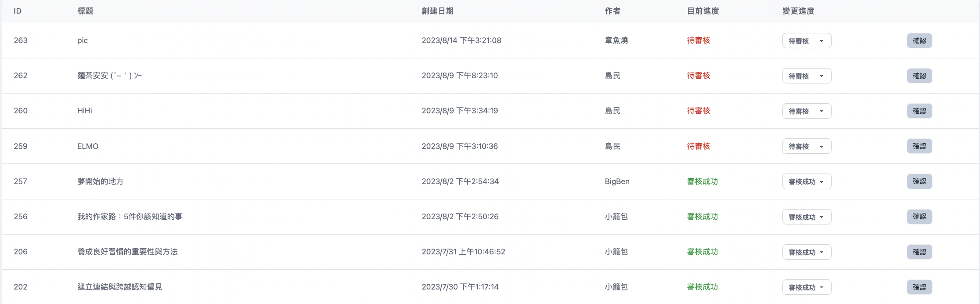This screenshot has width=980, height=304.
Task: Expand status dropdown for ELMO post
Action: (807, 146)
